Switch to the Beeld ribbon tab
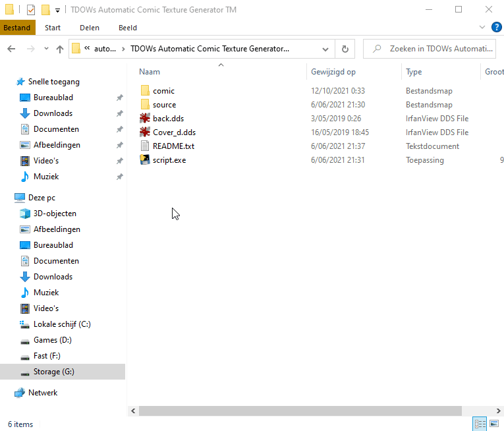 [128, 28]
